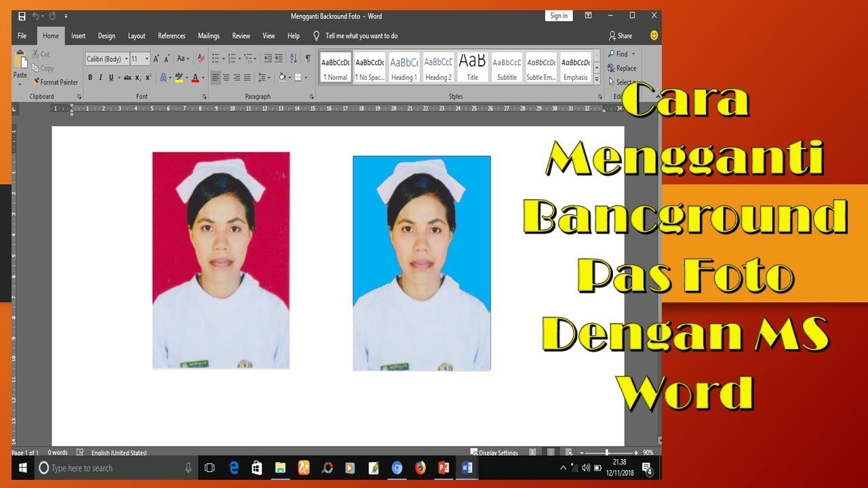
Task: Clear all formatting with eraser icon
Action: tap(199, 59)
